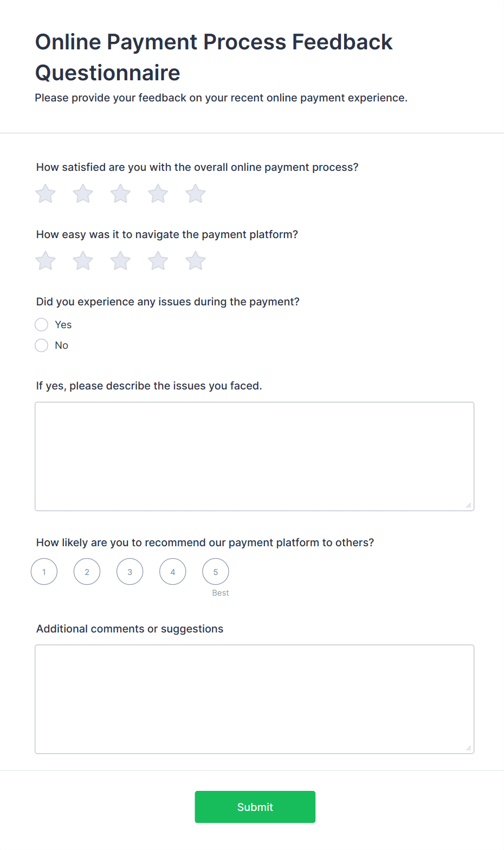Viewport: 504px width, 850px height.
Task: Give overall satisfaction three stars
Action: (120, 194)
